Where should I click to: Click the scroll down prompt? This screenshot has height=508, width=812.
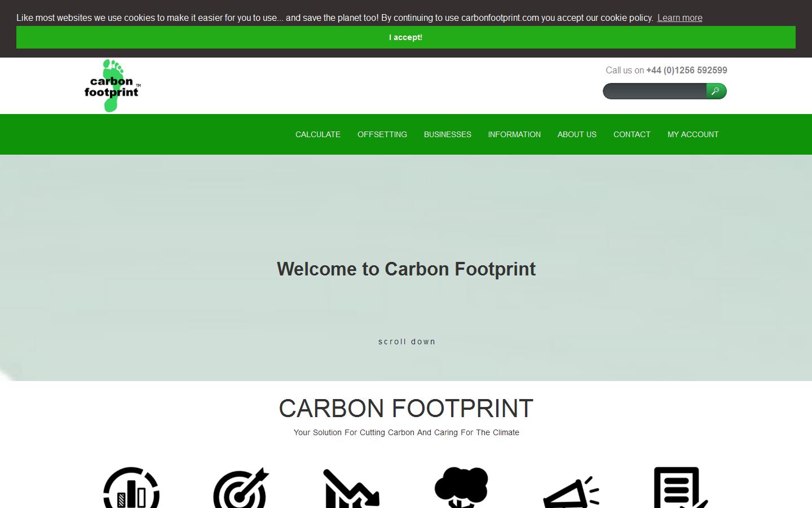(x=407, y=341)
